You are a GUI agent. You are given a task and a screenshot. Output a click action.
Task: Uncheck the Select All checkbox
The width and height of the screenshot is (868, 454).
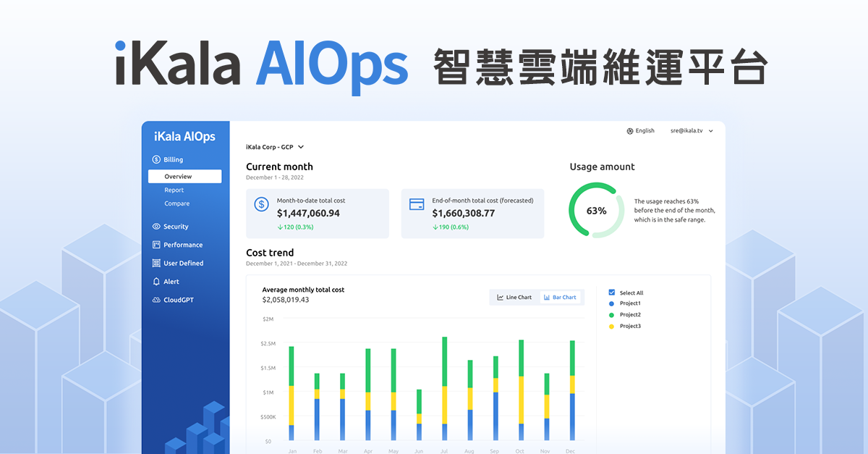coord(610,293)
